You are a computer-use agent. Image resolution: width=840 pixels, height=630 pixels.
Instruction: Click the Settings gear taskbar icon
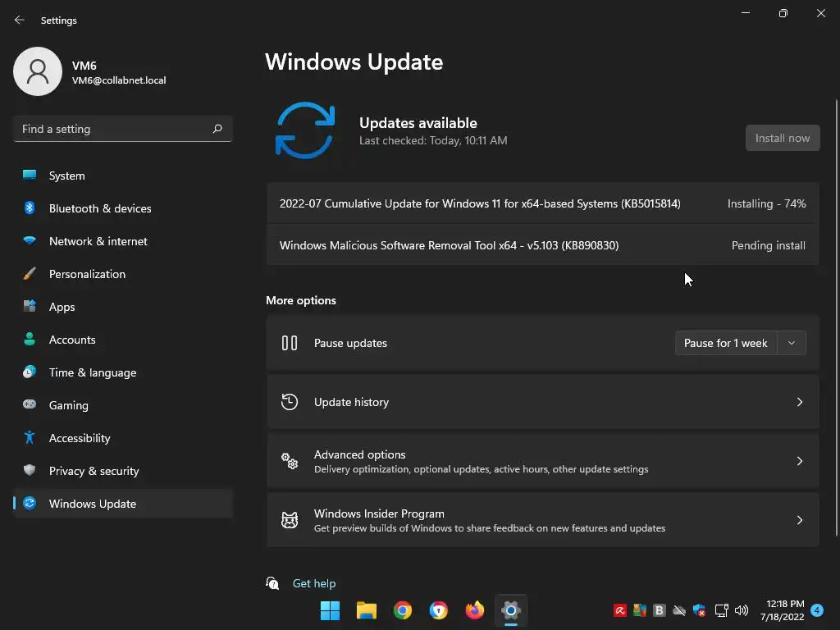[510, 610]
